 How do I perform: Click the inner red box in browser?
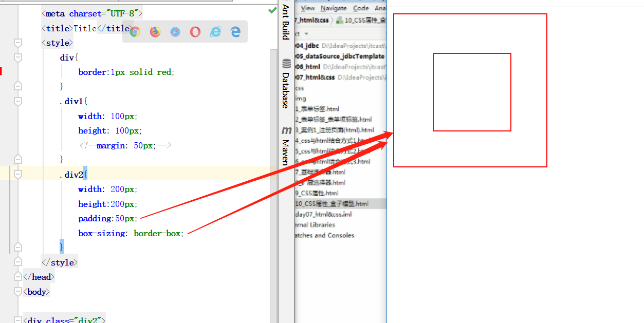click(472, 92)
